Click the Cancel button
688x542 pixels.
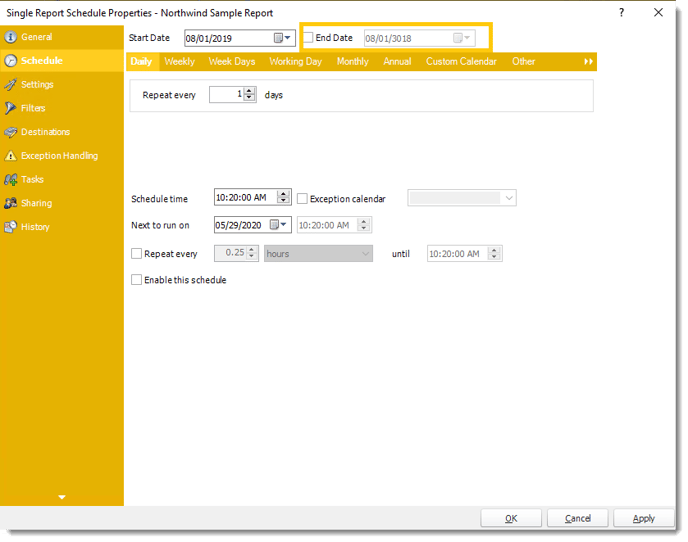click(x=577, y=518)
